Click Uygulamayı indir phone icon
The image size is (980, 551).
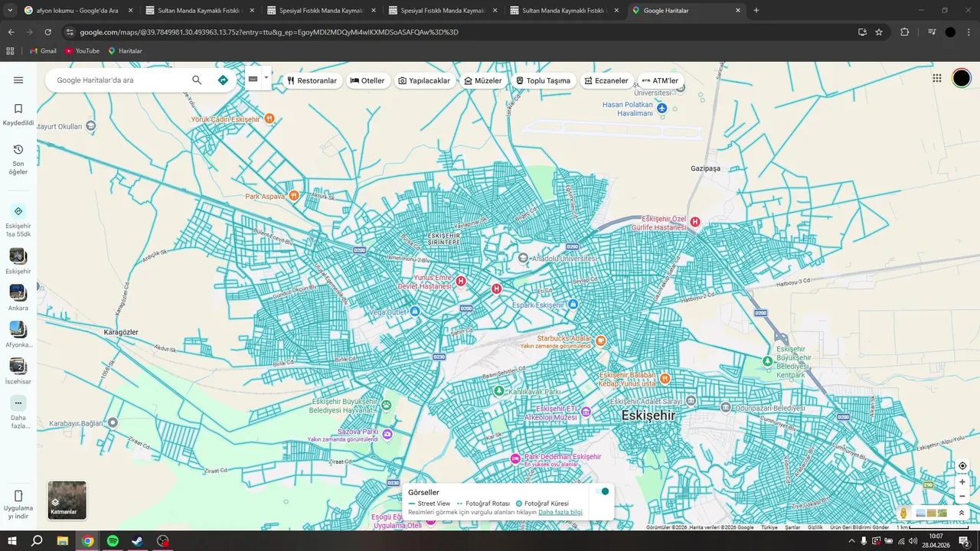click(x=18, y=496)
